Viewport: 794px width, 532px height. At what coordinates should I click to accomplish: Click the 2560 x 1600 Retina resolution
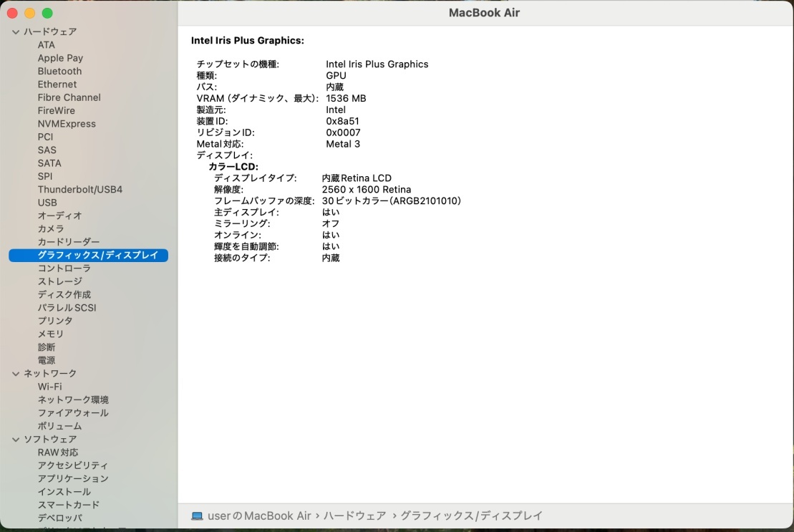(367, 190)
